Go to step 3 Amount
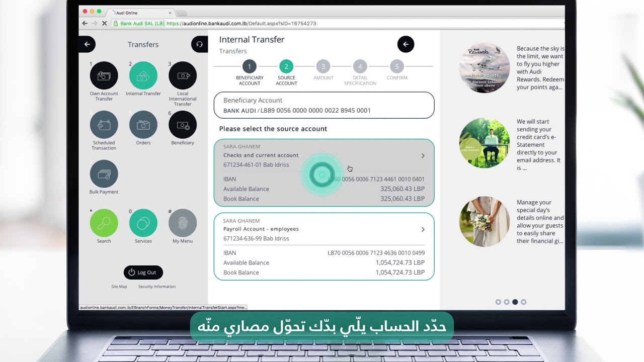Screen dimensions: 644x362 tap(323, 66)
